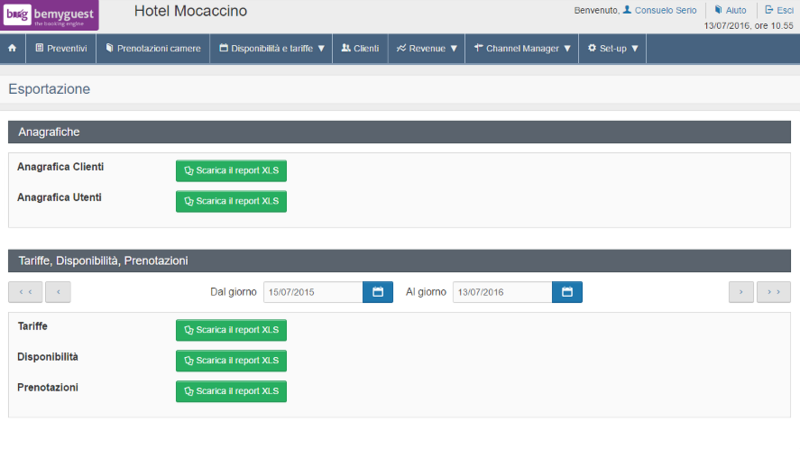Screen dimensions: 800x449
Task: Download the Anagrafica Clienti XLS report
Action: 231,171
